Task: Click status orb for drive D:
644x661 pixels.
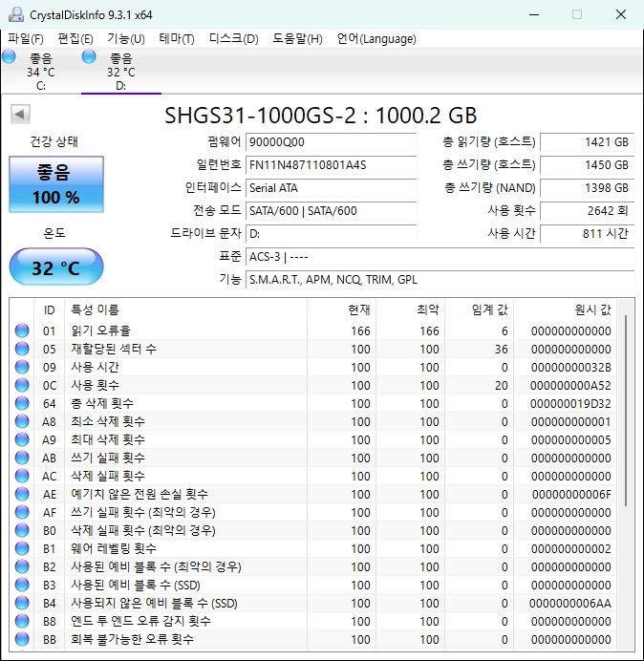Action: point(89,56)
